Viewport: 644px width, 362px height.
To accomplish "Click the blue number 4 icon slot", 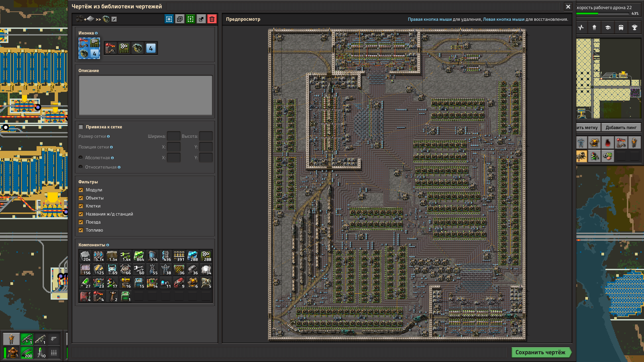I will 151,48.
